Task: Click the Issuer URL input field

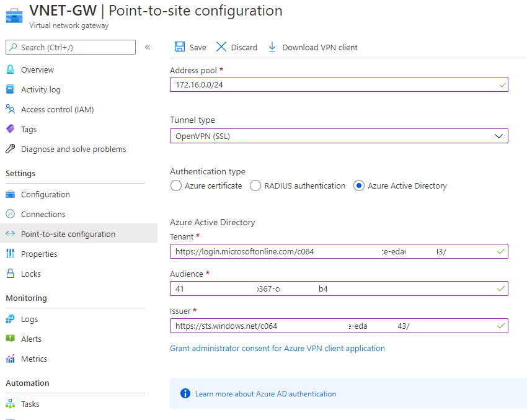Action: pos(339,326)
